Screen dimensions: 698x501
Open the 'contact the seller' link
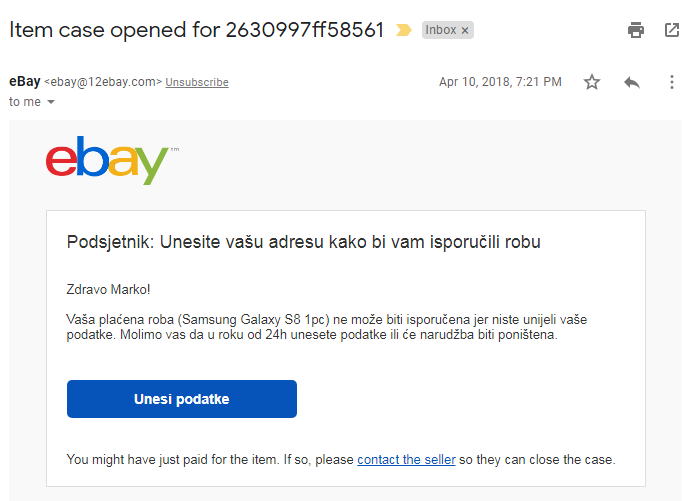(x=406, y=459)
